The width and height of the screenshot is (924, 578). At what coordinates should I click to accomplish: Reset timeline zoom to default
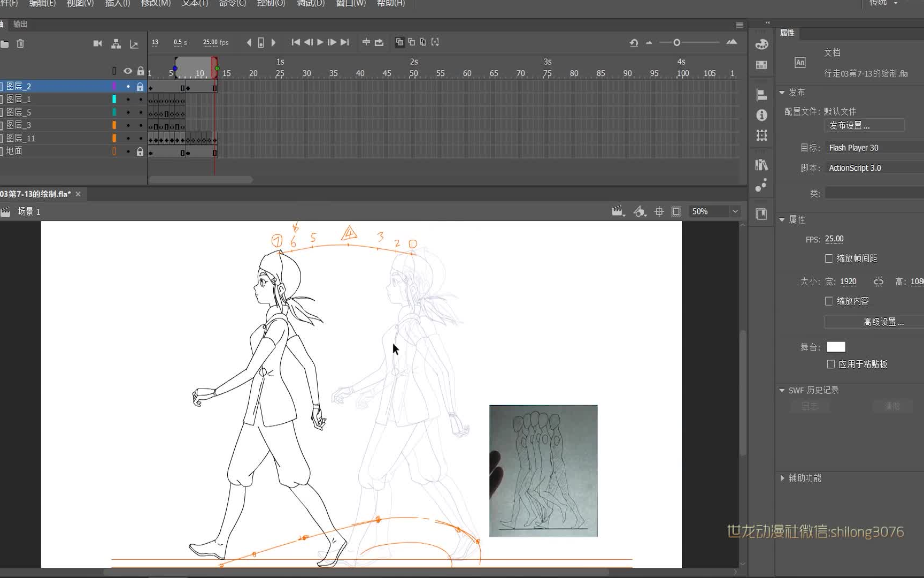click(634, 43)
